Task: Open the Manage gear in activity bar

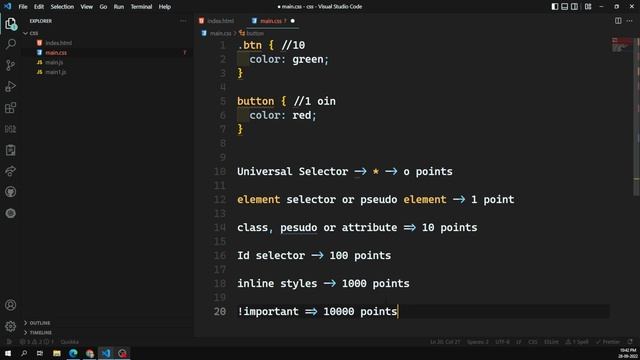Action: pos(11,326)
